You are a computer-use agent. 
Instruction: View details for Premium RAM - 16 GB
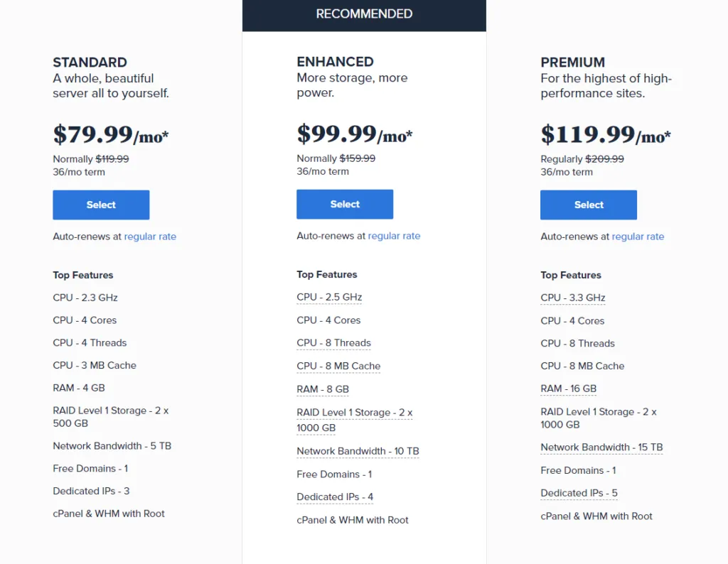pyautogui.click(x=569, y=389)
